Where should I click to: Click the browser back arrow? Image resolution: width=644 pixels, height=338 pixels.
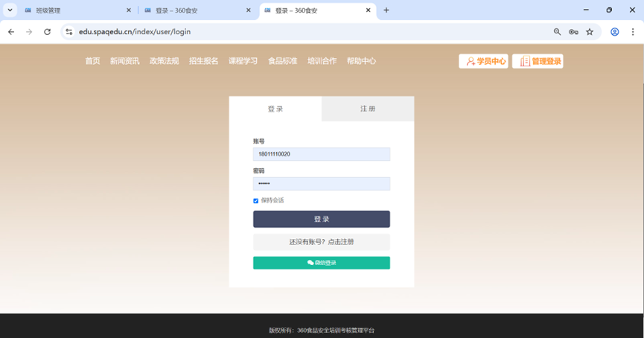[11, 32]
